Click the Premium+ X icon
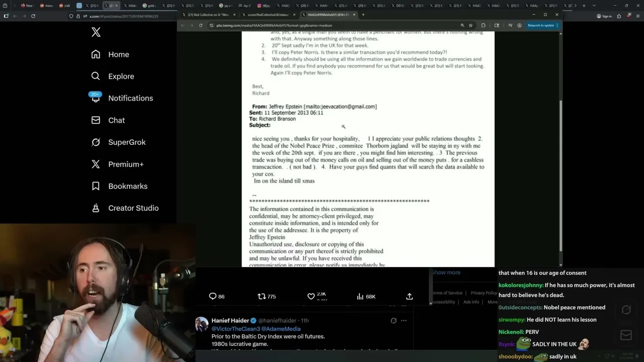 pyautogui.click(x=96, y=164)
